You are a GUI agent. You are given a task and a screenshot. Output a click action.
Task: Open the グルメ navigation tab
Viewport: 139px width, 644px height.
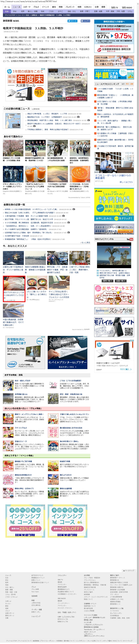[36, 7]
